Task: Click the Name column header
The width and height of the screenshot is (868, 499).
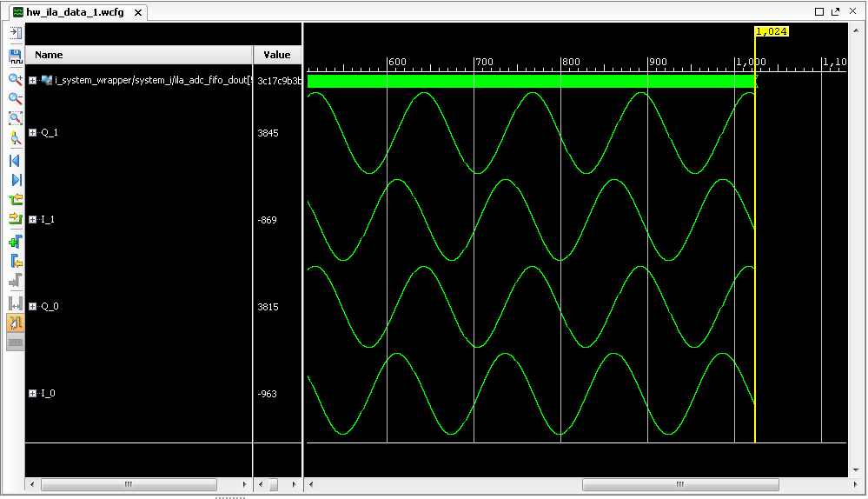Action: pos(139,55)
